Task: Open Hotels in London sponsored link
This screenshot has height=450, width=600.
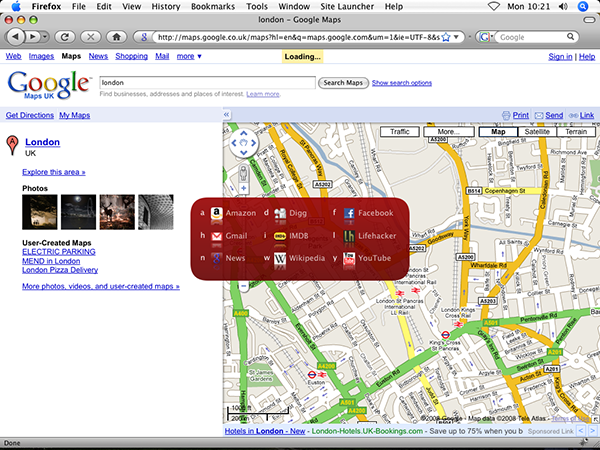Action: [265, 431]
